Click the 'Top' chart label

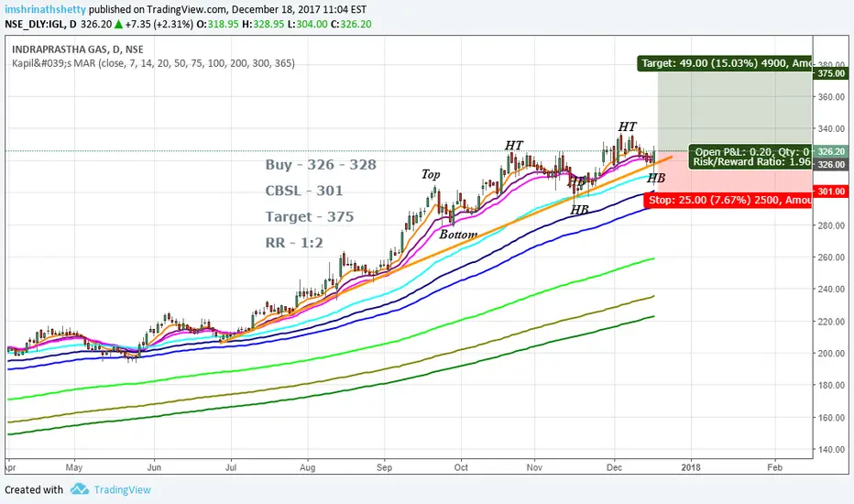coord(431,174)
